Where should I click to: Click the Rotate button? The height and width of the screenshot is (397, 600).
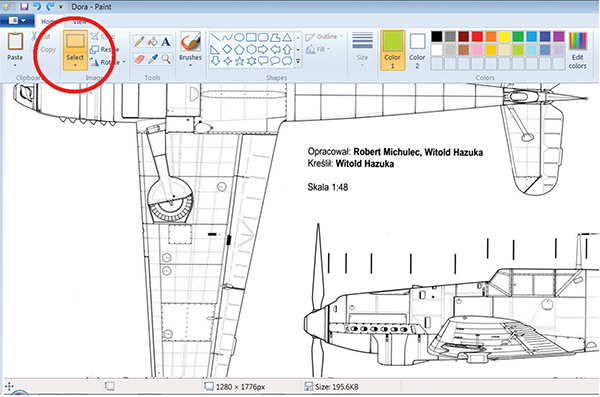(108, 62)
